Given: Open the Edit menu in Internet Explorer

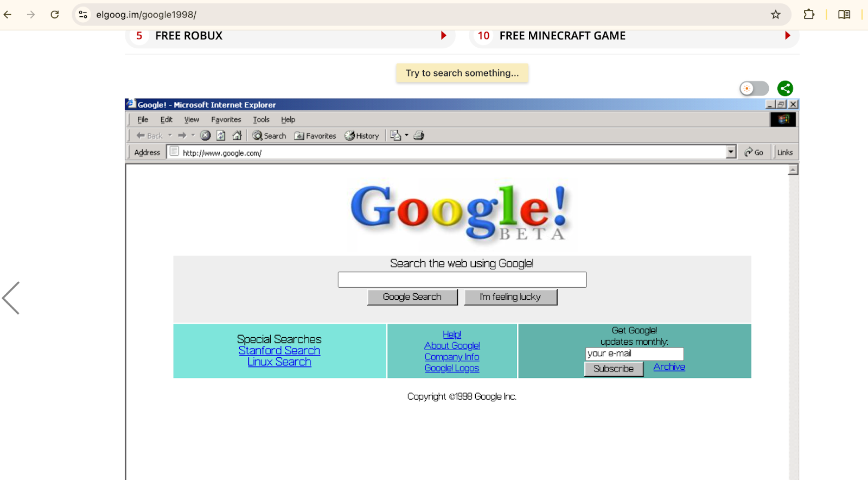Looking at the screenshot, I should (167, 119).
